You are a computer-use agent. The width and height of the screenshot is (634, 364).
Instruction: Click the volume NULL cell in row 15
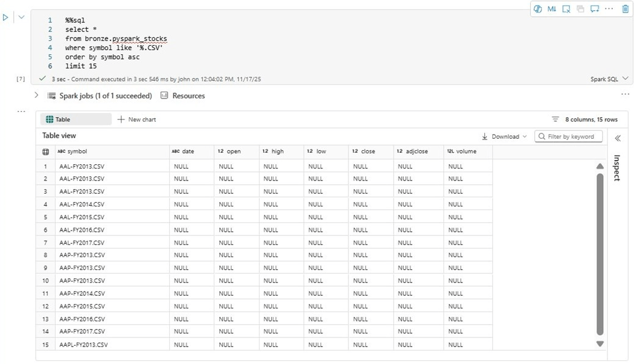click(468, 345)
